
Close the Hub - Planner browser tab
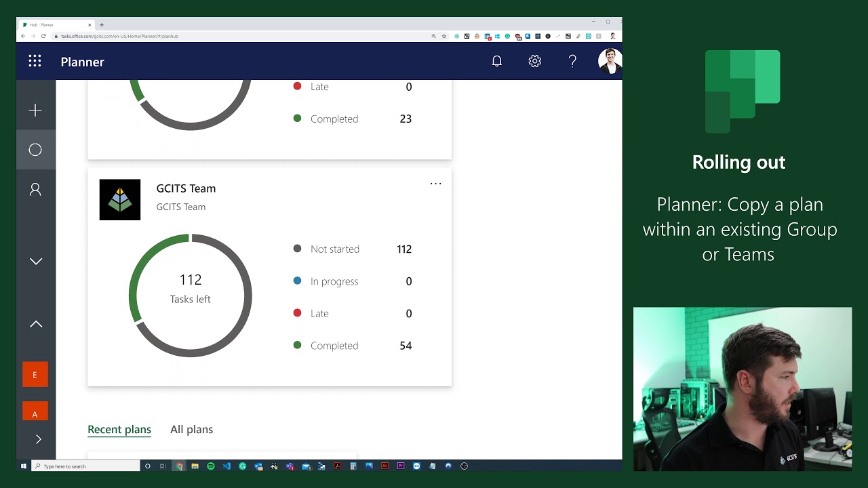[90, 25]
